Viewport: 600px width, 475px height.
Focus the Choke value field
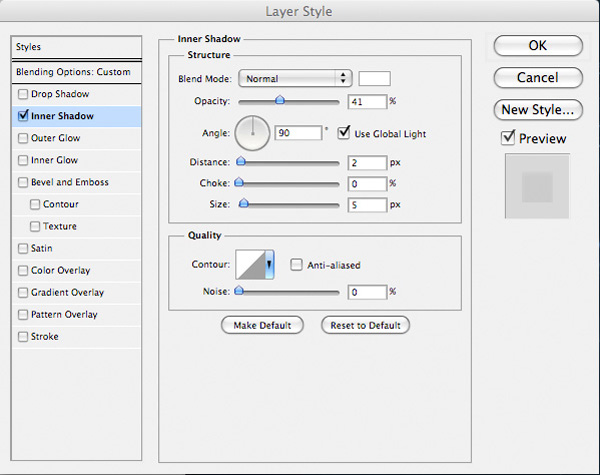coord(367,184)
